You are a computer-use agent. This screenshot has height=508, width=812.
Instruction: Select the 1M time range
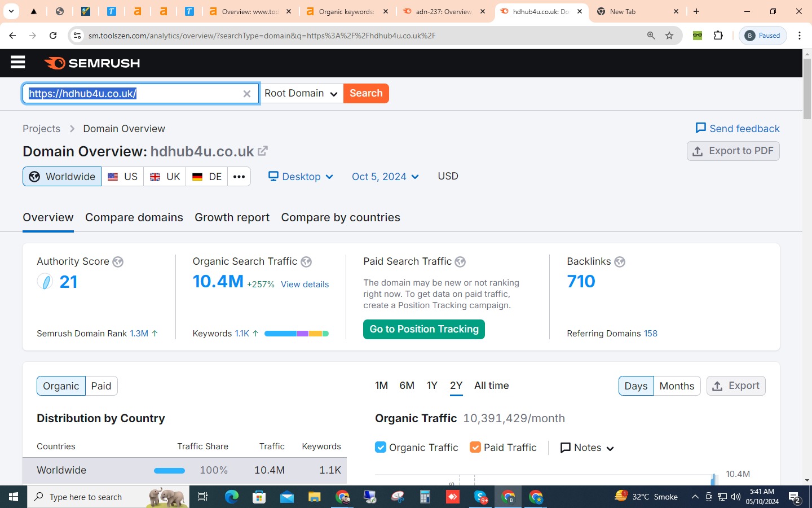(x=381, y=386)
